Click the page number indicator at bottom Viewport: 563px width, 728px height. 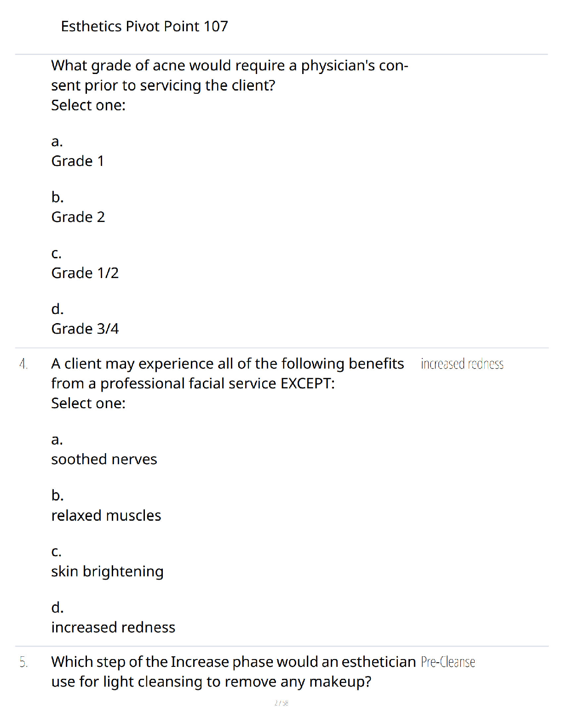click(x=281, y=703)
